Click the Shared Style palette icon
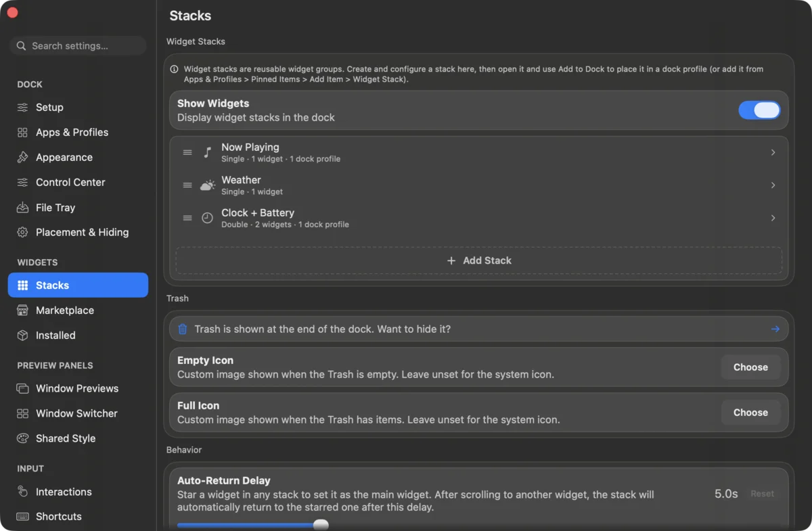The width and height of the screenshot is (812, 531). click(23, 438)
